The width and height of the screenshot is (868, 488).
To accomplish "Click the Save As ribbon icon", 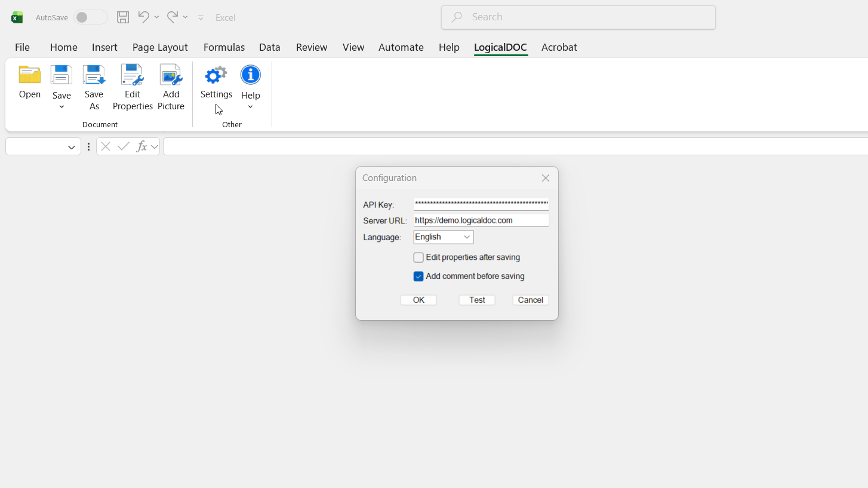I will [x=94, y=75].
